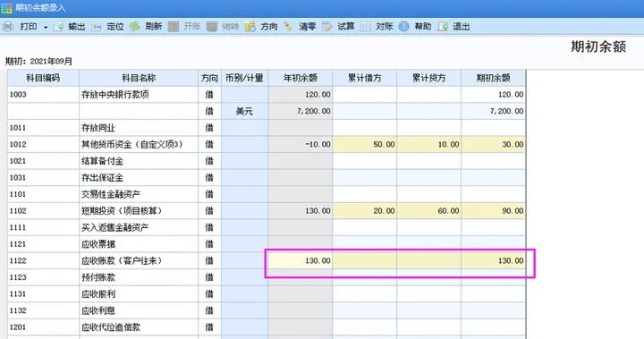Click the 输出 export icon
Screen dimensions: 644x339
[58, 27]
